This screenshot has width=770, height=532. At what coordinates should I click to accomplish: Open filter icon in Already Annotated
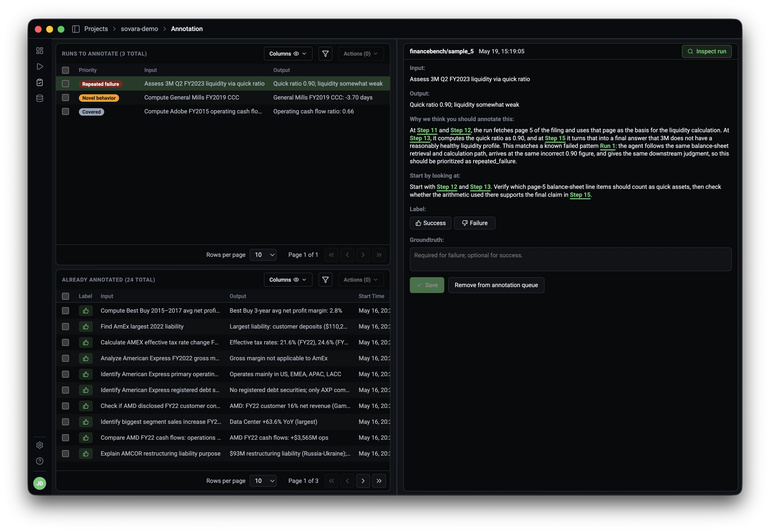(x=325, y=280)
